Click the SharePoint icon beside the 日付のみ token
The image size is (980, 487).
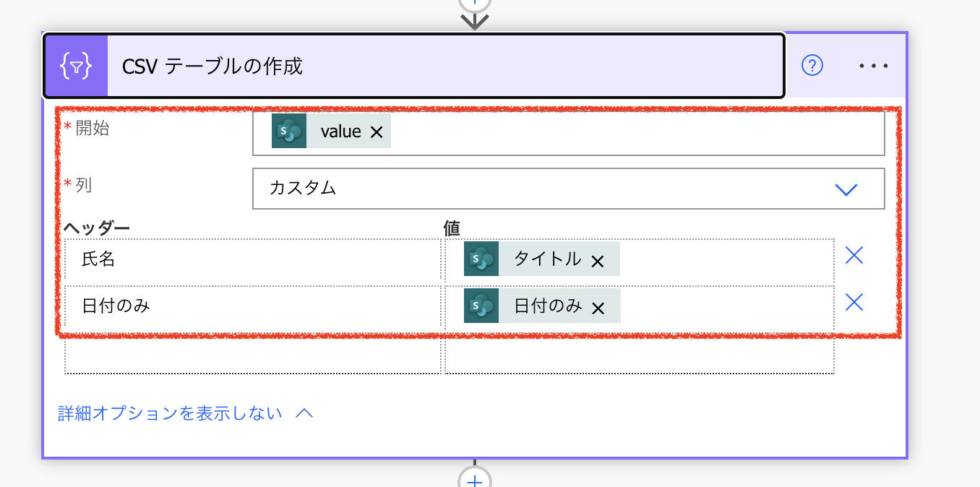pyautogui.click(x=481, y=305)
